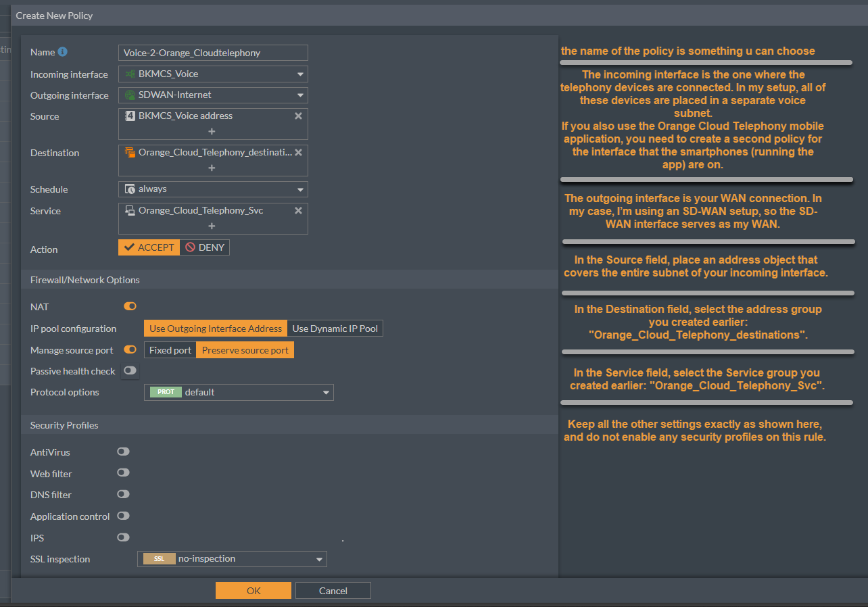Viewport: 868px width, 607px height.
Task: Set Action to DENY
Action: (x=205, y=247)
